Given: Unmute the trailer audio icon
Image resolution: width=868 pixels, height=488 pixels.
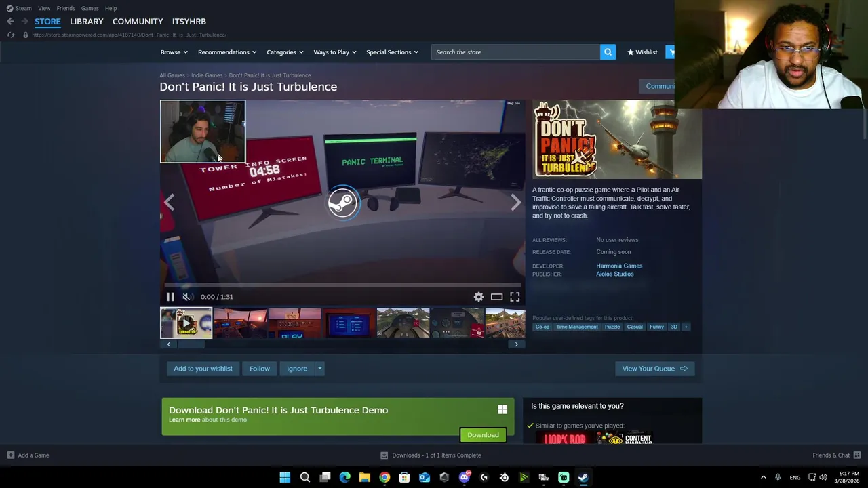Looking at the screenshot, I should pos(187,297).
